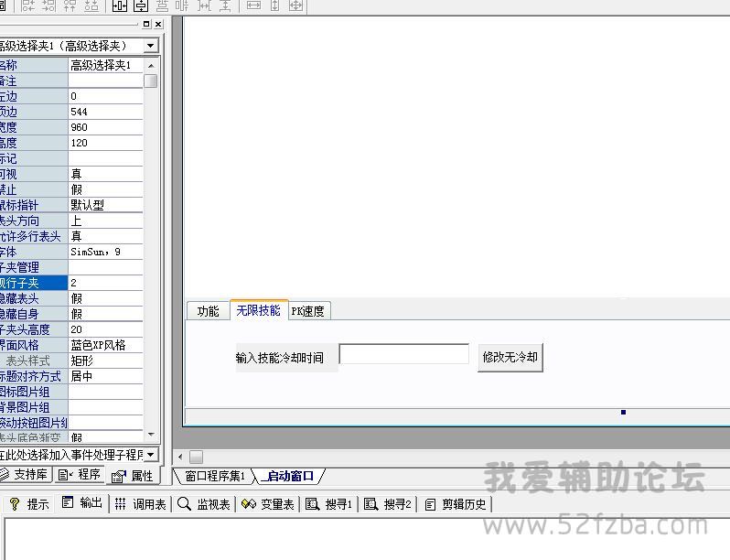
Task: Click the 高度 value 120
Action: coord(106,143)
